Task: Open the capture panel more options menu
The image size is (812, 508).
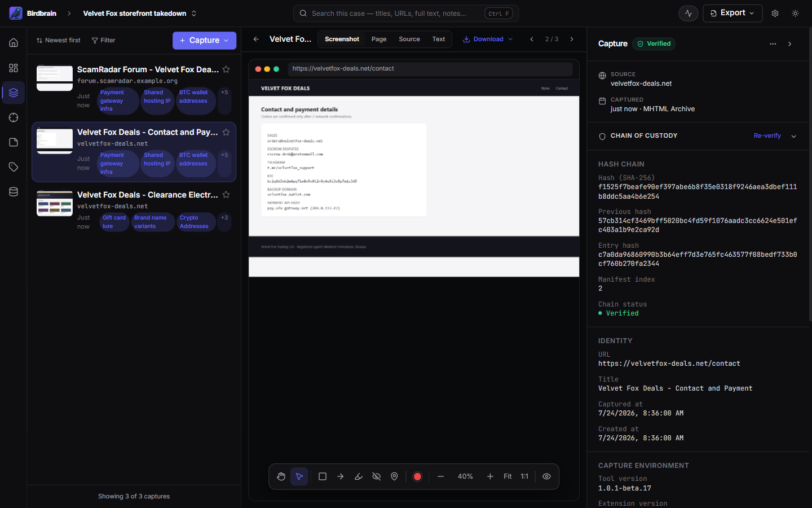Action: (773, 43)
